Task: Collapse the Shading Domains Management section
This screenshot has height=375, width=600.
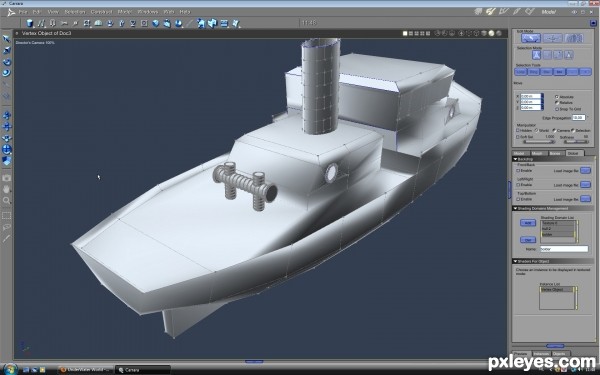Action: (x=515, y=209)
